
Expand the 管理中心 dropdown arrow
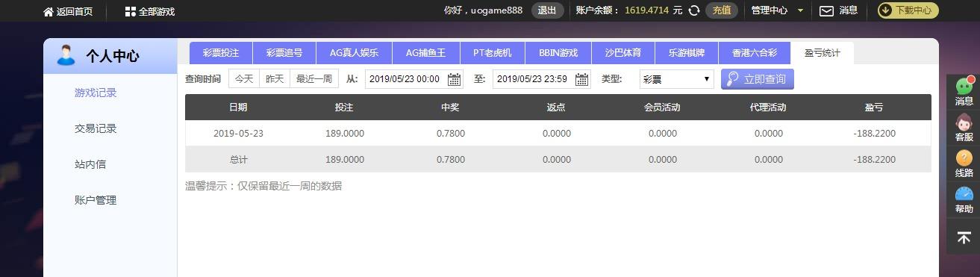tap(801, 10)
